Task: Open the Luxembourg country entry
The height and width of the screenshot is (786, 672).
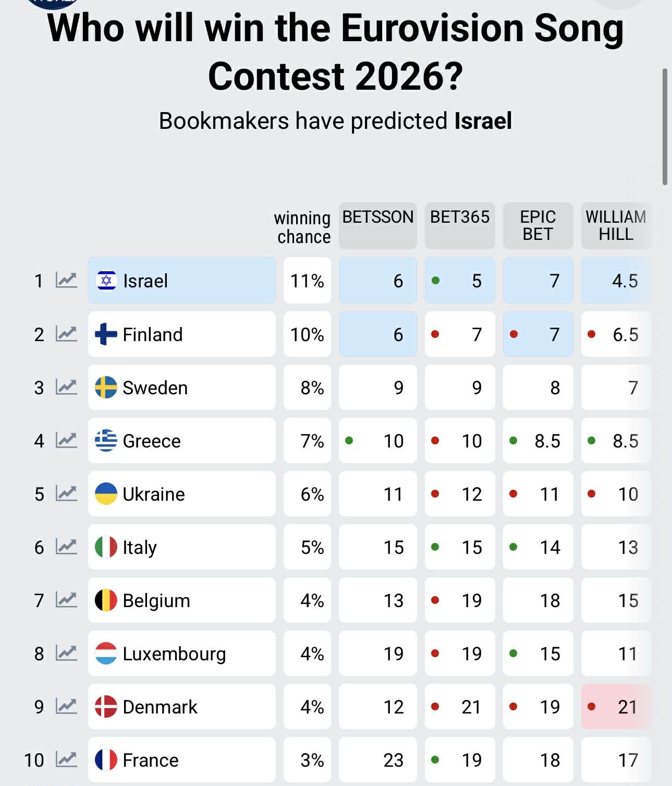Action: [x=181, y=654]
